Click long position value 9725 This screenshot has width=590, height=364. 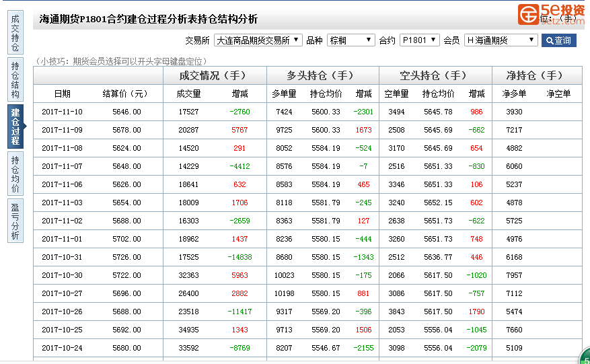coord(284,130)
